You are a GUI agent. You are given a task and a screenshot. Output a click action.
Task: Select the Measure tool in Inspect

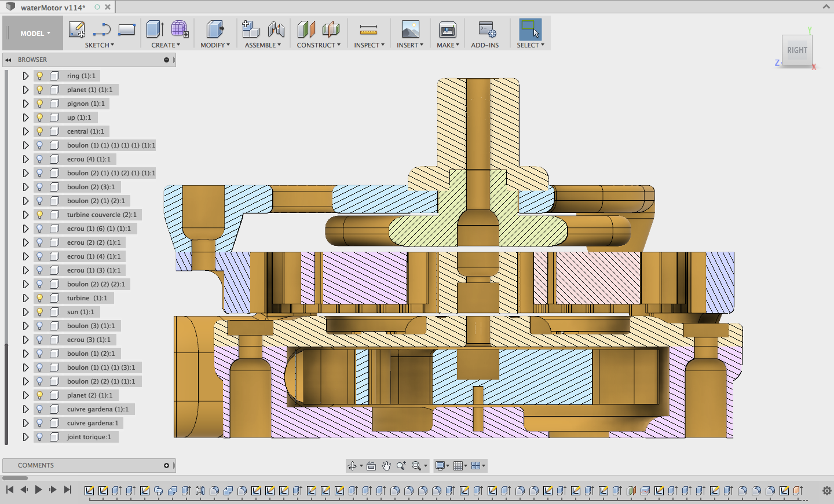click(368, 30)
